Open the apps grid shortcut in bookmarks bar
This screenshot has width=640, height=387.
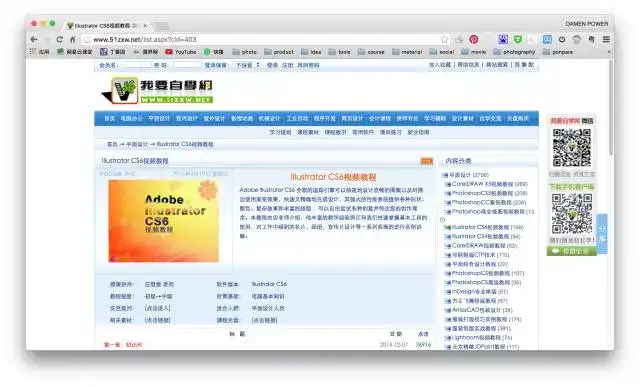[x=40, y=52]
